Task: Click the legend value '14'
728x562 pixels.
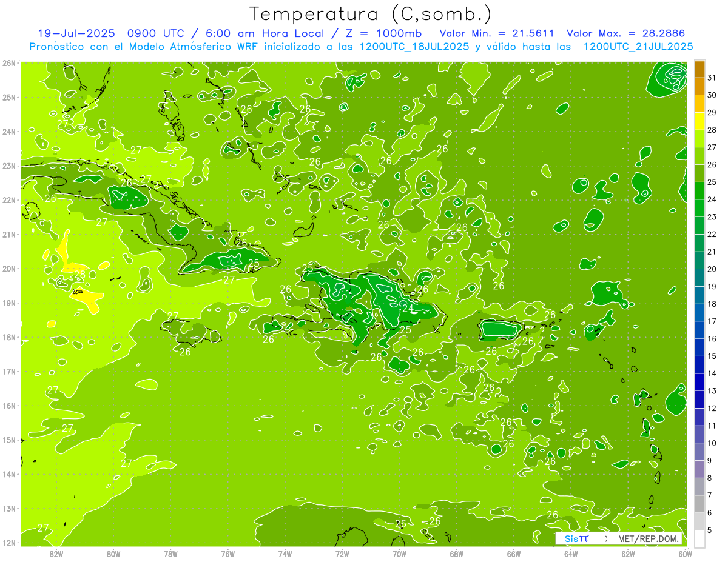Action: click(x=712, y=373)
